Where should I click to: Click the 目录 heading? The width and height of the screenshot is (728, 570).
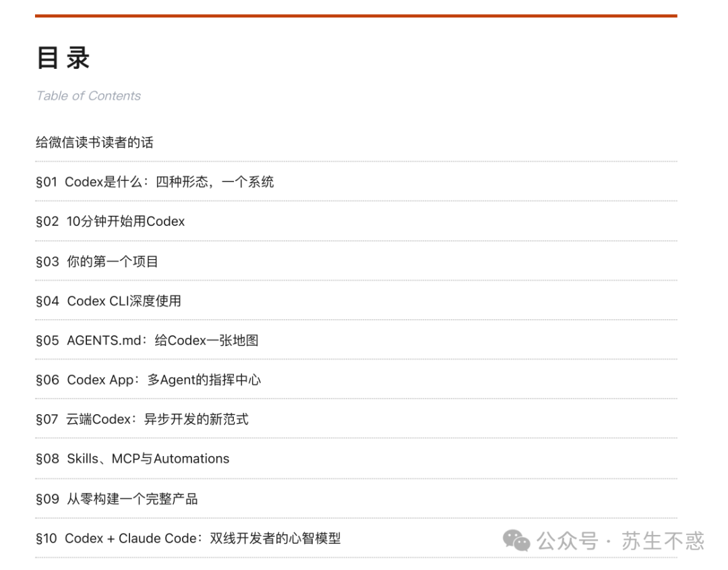click(x=63, y=58)
